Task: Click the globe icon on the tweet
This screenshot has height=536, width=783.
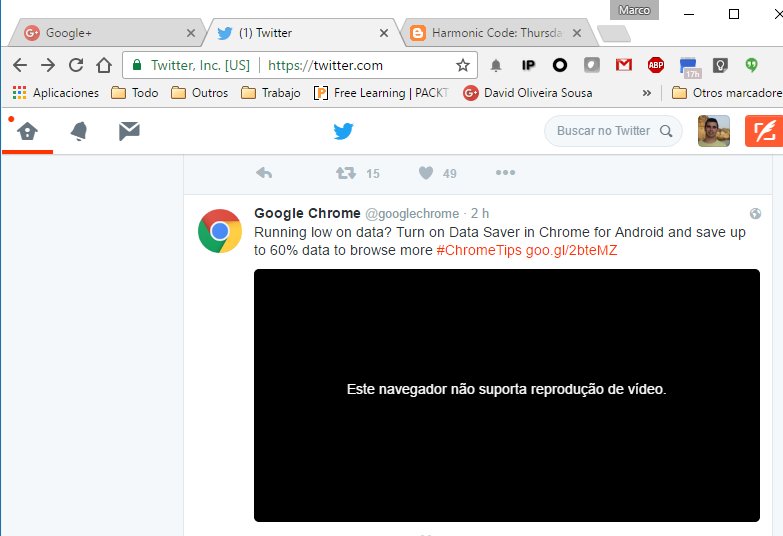Action: point(755,214)
